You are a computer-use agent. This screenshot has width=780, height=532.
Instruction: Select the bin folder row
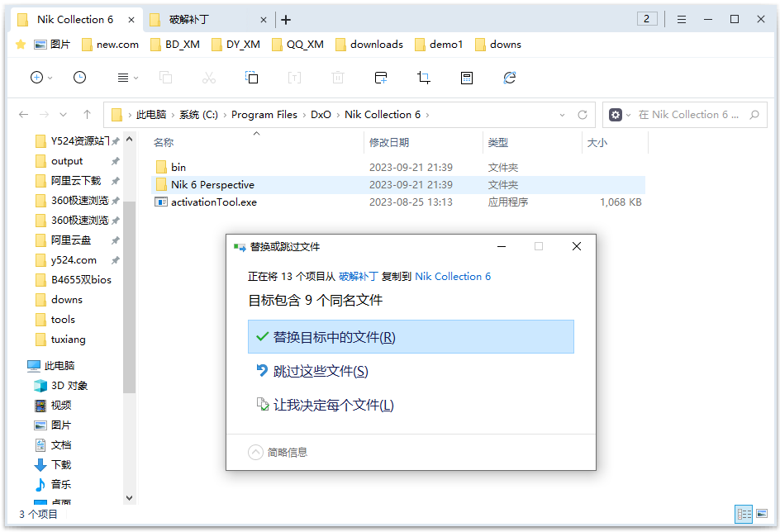point(398,167)
